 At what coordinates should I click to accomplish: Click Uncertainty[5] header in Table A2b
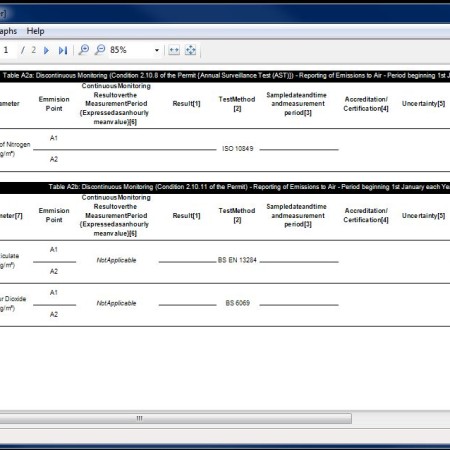click(x=423, y=216)
